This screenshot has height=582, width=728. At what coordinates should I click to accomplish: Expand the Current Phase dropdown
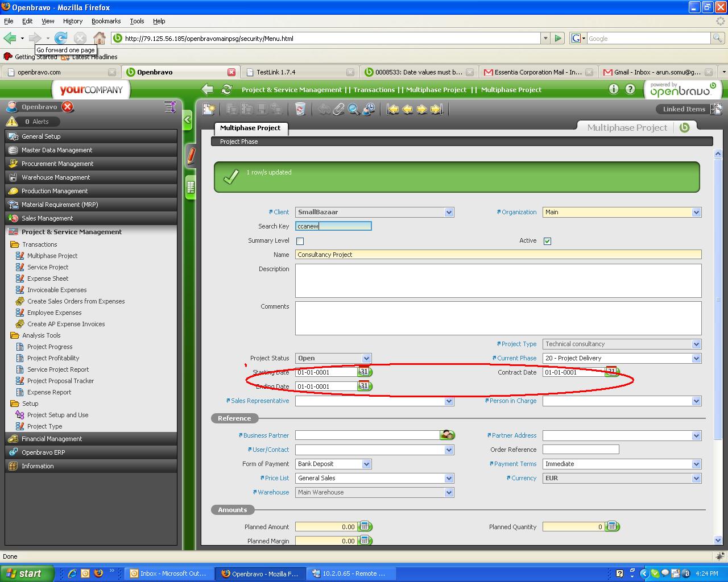coord(696,359)
